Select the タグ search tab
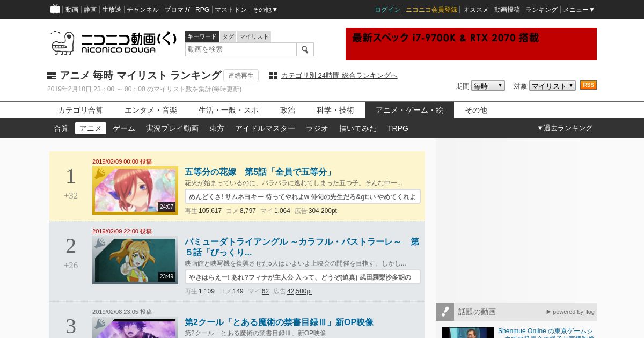Screen dimensions: 644x338 [x=228, y=36]
